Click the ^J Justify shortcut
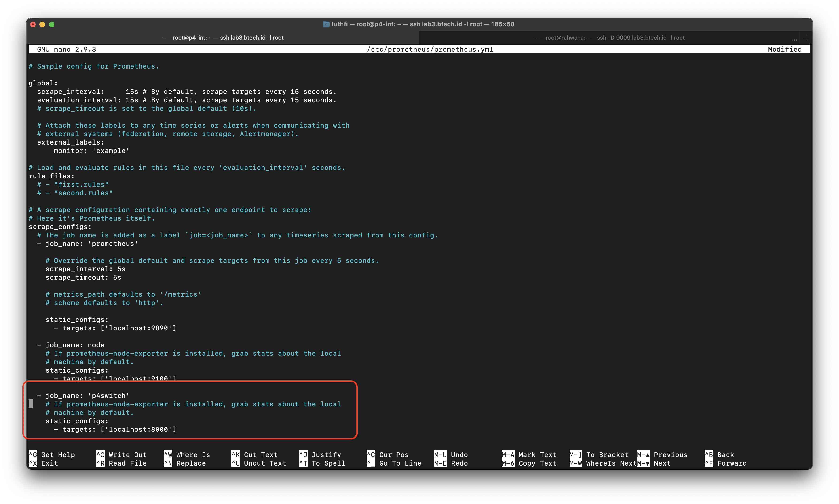 click(320, 455)
